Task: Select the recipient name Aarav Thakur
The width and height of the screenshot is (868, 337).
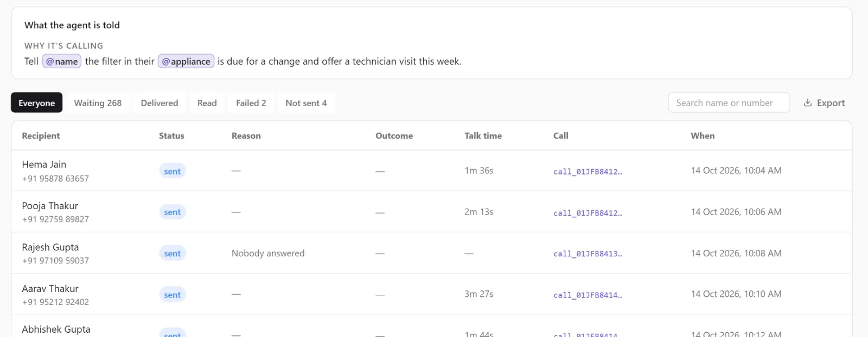Action: 50,288
